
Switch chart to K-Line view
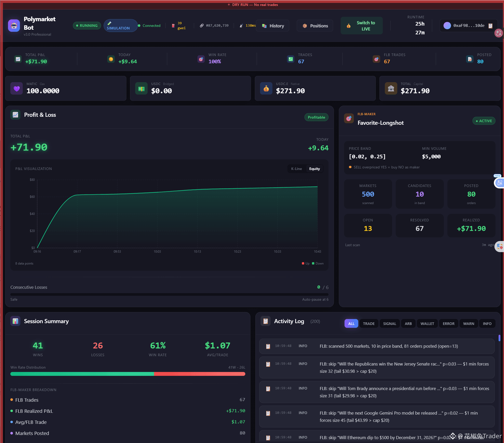[296, 169]
